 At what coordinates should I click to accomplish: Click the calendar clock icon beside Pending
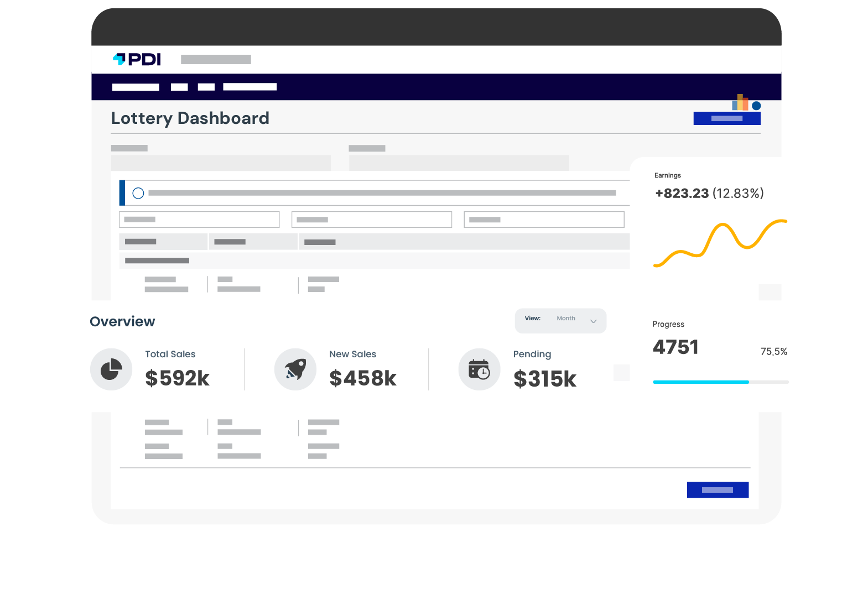point(479,369)
